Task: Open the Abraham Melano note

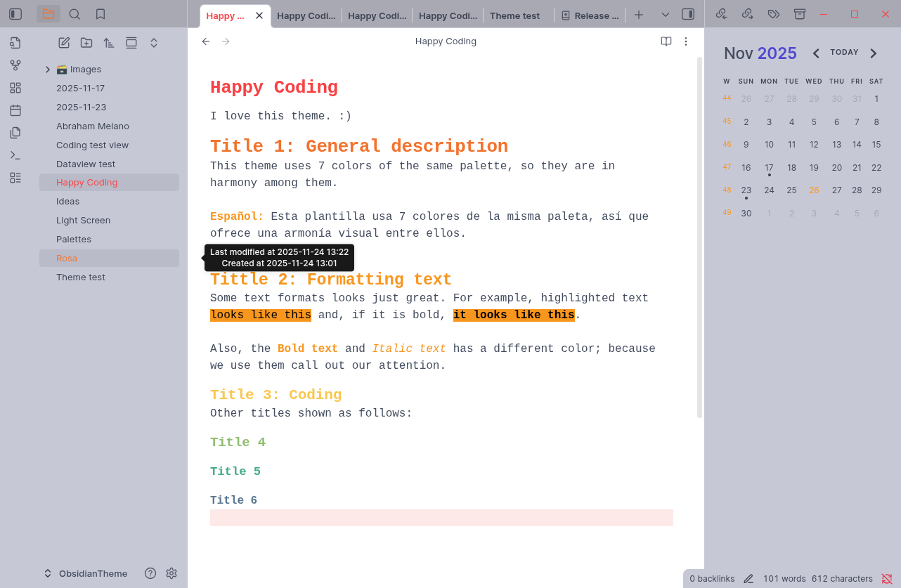Action: 109,126
